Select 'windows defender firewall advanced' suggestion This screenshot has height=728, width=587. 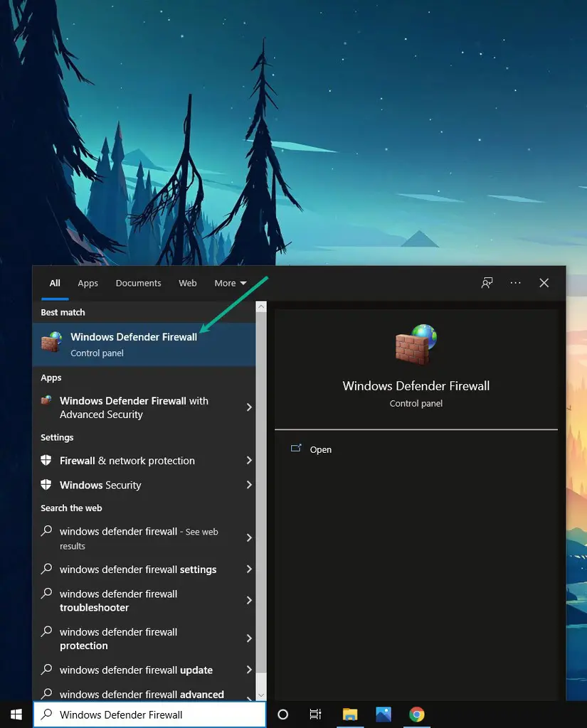(144, 692)
